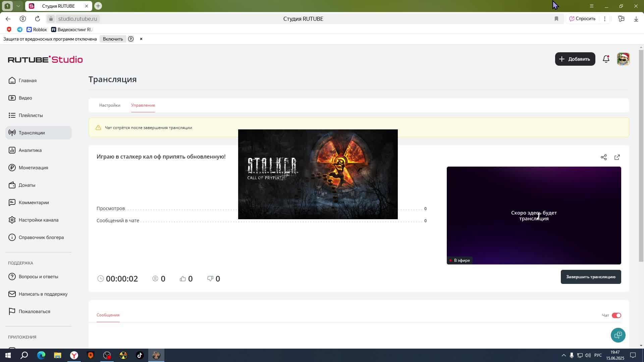Click the Добавить button

pos(575,59)
